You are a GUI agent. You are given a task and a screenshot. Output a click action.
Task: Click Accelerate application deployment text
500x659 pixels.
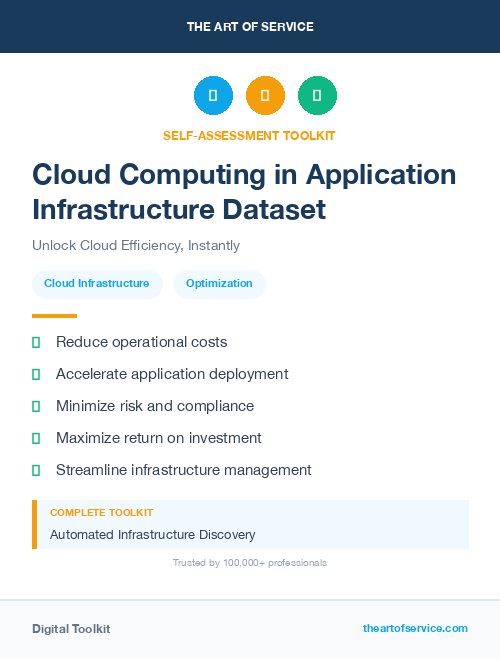(x=172, y=374)
